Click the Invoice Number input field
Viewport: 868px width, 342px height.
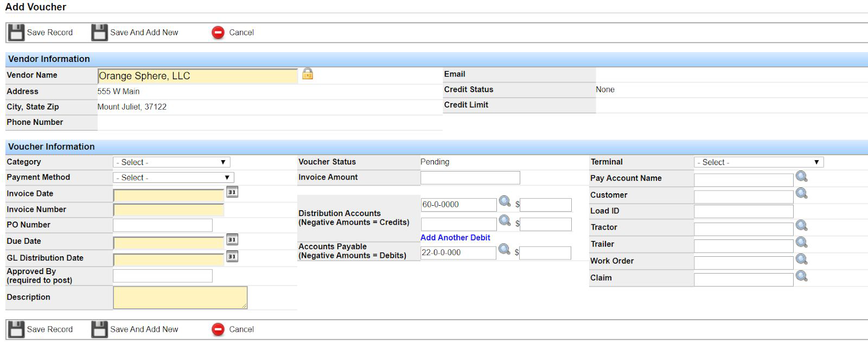click(x=169, y=210)
